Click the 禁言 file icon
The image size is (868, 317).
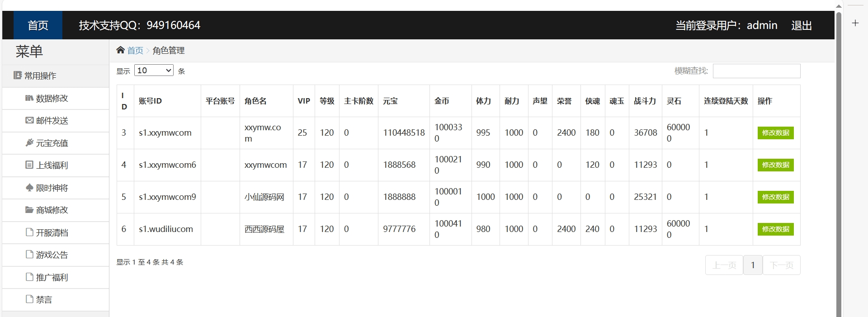pos(29,299)
